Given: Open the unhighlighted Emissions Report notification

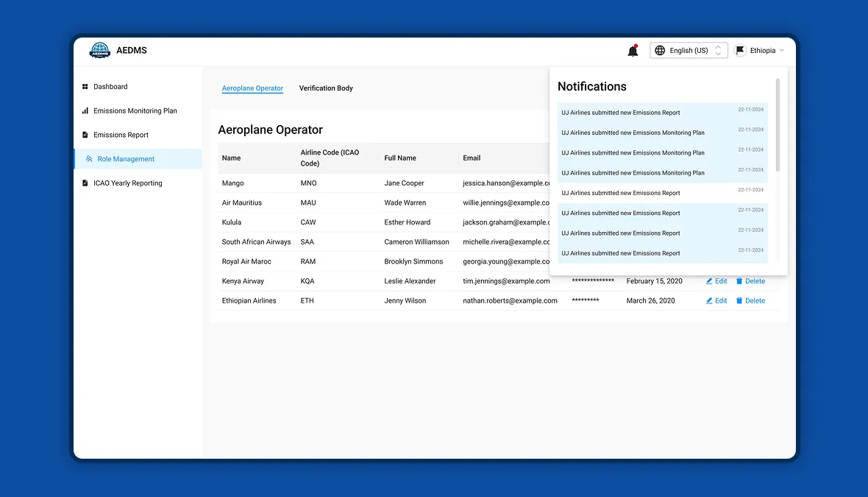Looking at the screenshot, I should pos(663,193).
